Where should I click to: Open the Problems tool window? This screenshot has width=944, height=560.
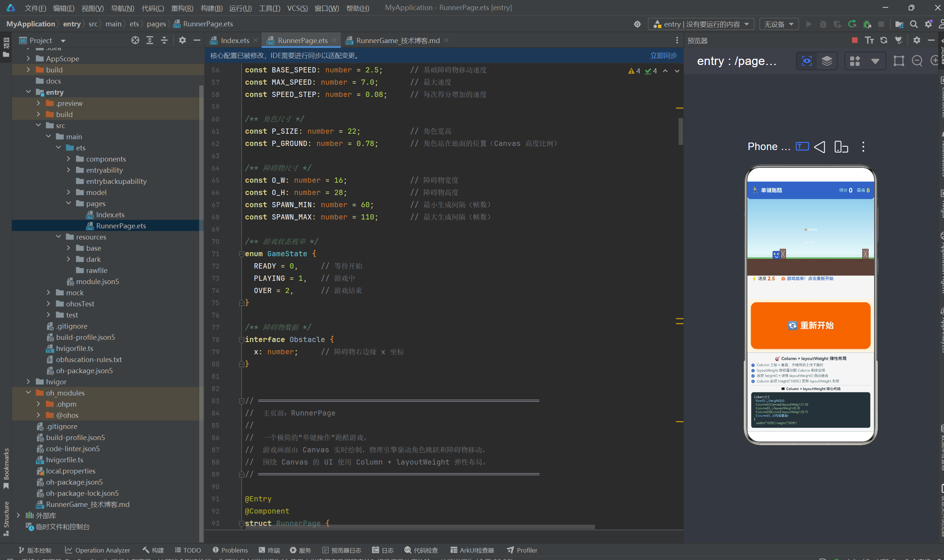[x=230, y=550]
